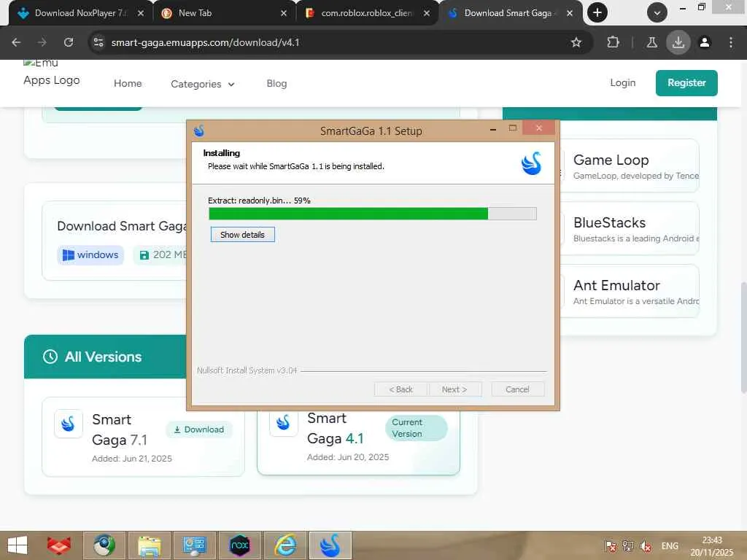Open a new browser tab with plus icon
747x560 pixels.
pos(597,13)
